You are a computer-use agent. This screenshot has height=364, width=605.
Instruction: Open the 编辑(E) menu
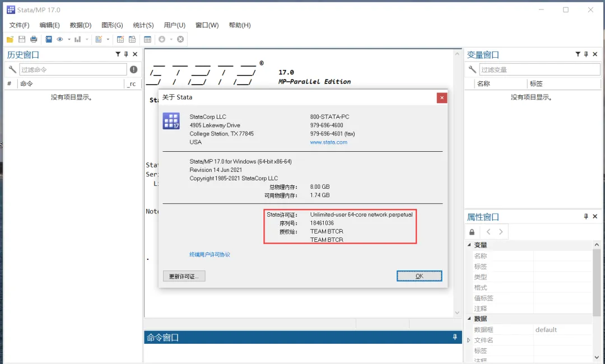(x=50, y=25)
